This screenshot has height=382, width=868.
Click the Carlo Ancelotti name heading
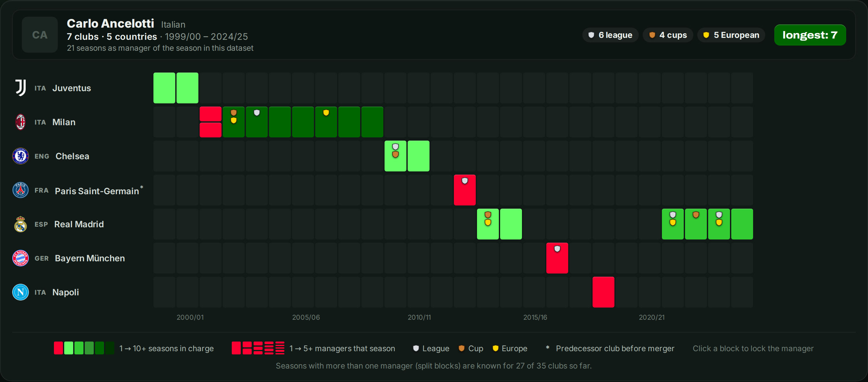(110, 23)
